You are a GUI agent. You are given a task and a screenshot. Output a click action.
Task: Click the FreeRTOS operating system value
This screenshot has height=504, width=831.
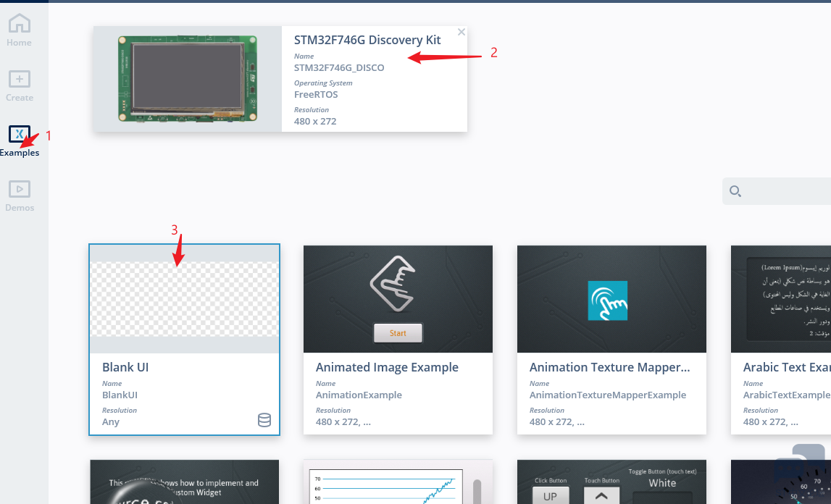pyautogui.click(x=316, y=94)
